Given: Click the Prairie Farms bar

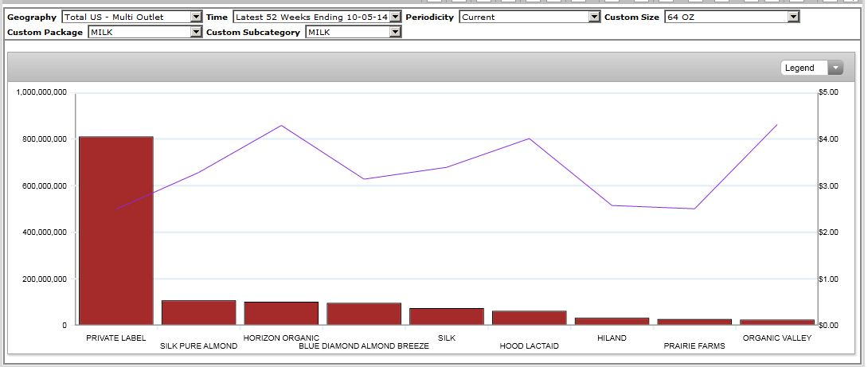Looking at the screenshot, I should click(694, 322).
